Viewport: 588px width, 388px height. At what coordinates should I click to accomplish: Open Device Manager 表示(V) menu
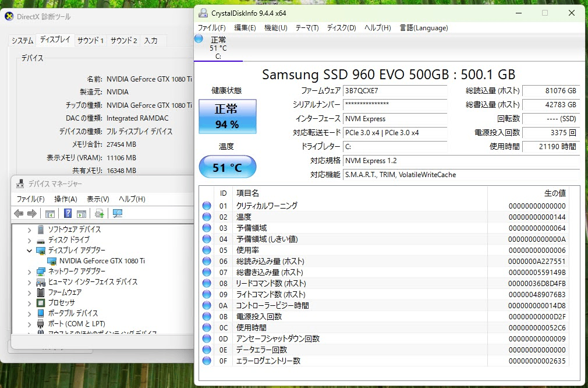(x=98, y=199)
